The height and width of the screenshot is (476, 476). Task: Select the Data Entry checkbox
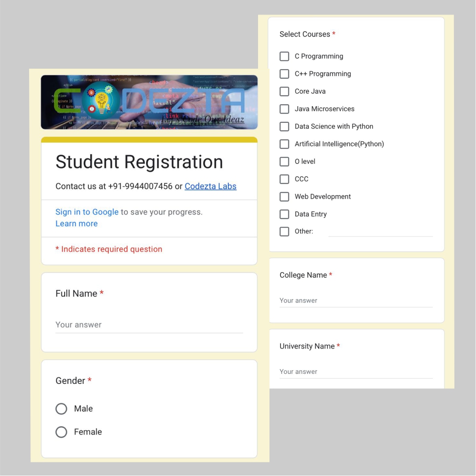(284, 214)
